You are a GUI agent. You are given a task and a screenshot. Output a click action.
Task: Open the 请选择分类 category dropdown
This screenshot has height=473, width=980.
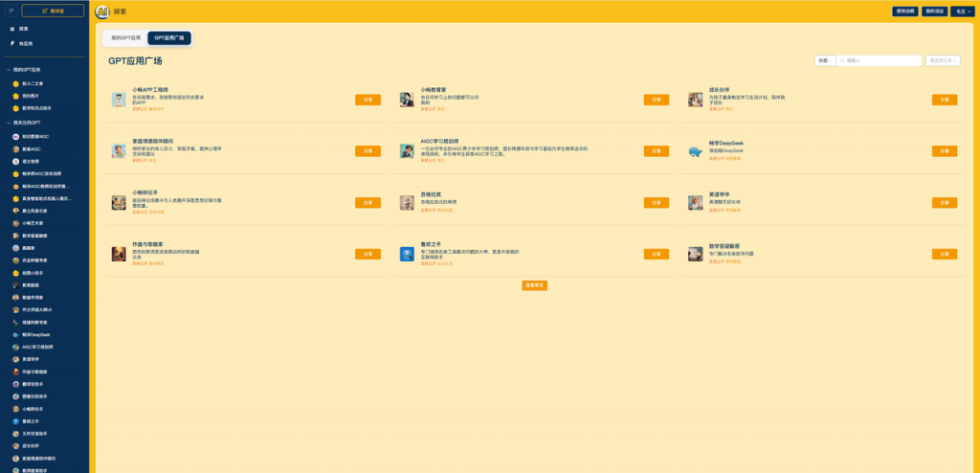click(x=943, y=60)
